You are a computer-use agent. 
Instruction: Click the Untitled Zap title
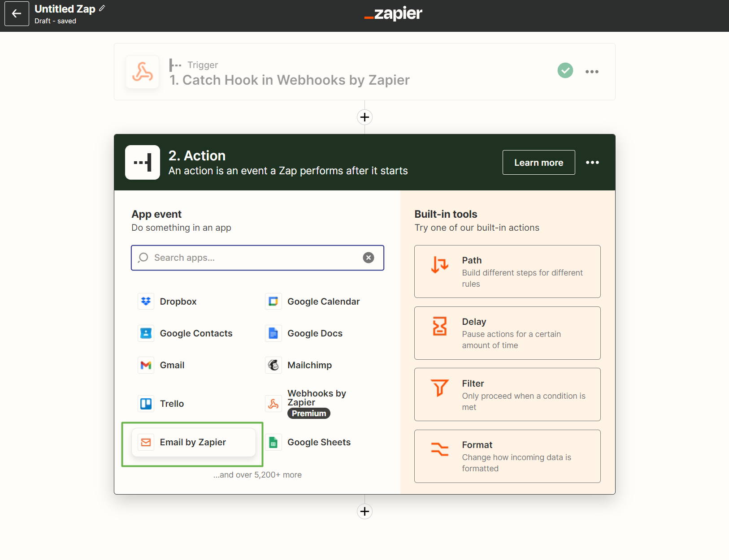65,9
